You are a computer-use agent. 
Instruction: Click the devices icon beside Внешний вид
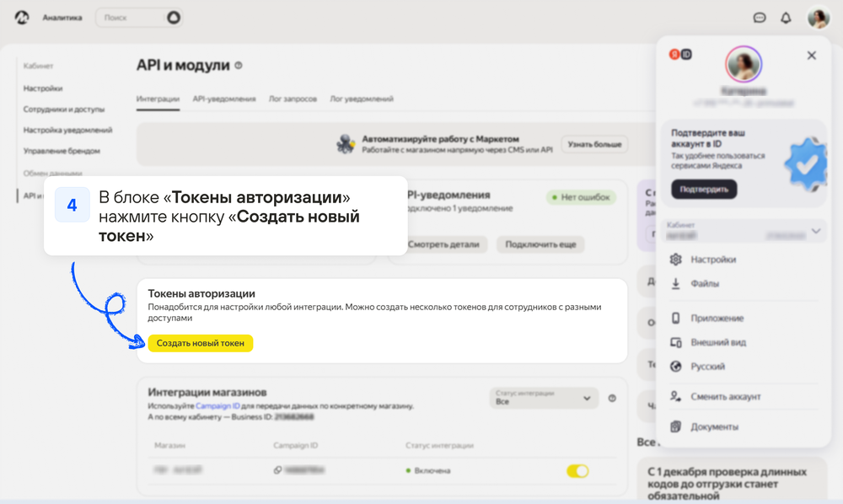[x=676, y=342]
